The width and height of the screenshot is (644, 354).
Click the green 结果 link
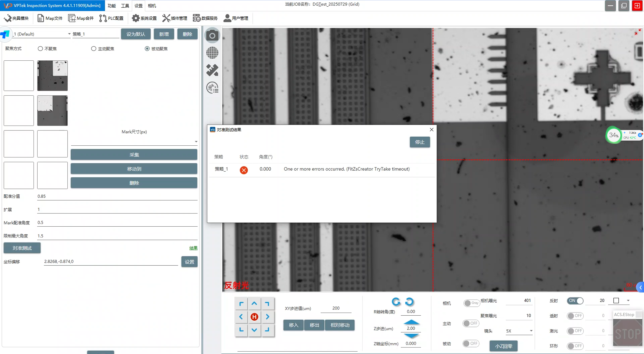(193, 248)
